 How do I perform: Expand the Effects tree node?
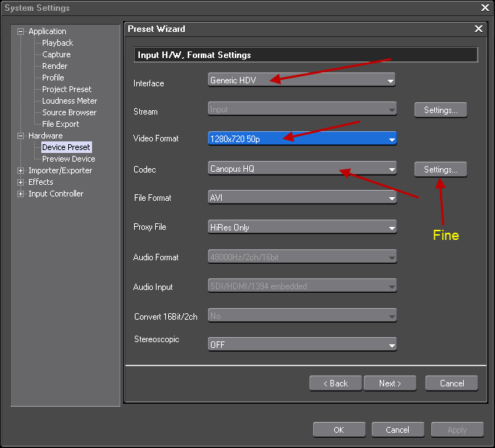pyautogui.click(x=21, y=183)
